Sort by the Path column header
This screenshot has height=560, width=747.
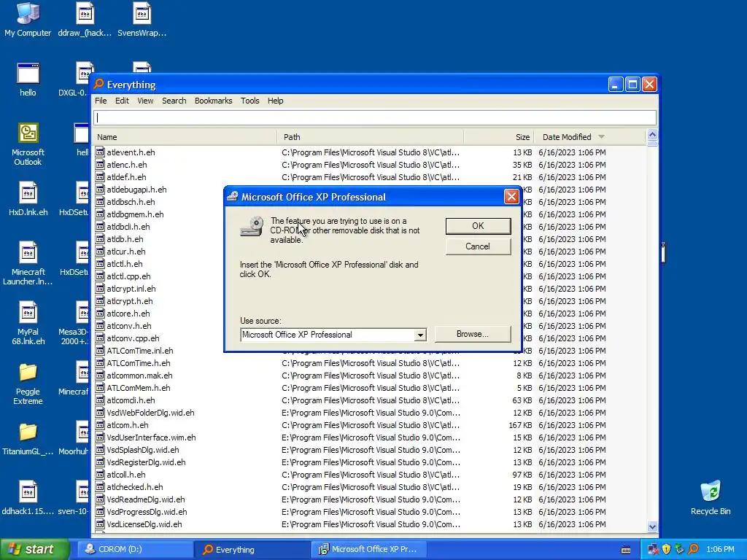coord(370,136)
